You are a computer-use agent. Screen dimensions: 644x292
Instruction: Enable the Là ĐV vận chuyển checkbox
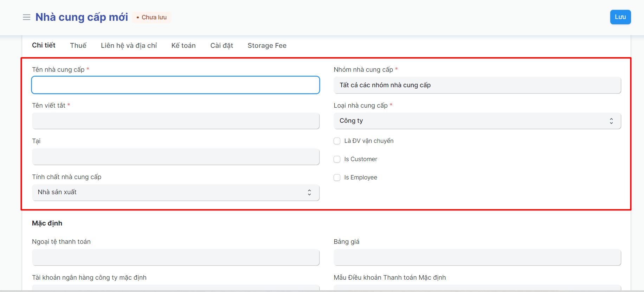tap(337, 141)
